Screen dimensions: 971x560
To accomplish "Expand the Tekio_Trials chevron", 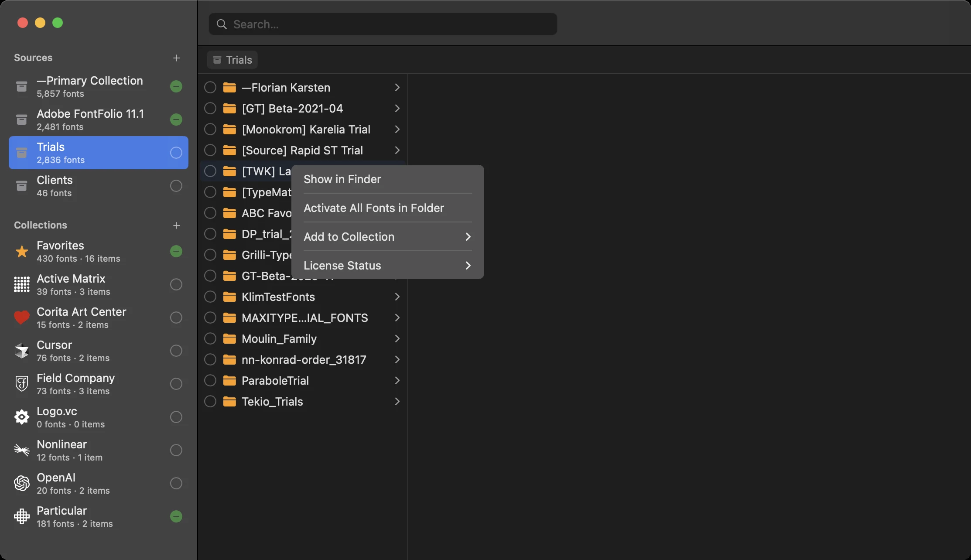I will [397, 402].
